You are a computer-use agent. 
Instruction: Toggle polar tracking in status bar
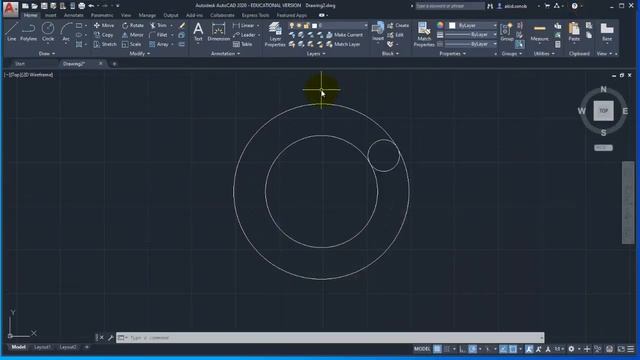coord(473,349)
